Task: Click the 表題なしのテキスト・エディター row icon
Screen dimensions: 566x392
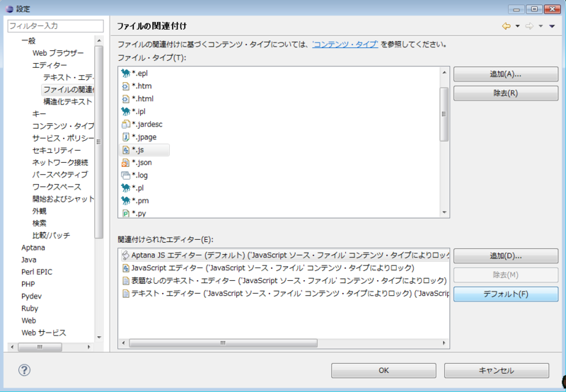Action: click(x=126, y=281)
